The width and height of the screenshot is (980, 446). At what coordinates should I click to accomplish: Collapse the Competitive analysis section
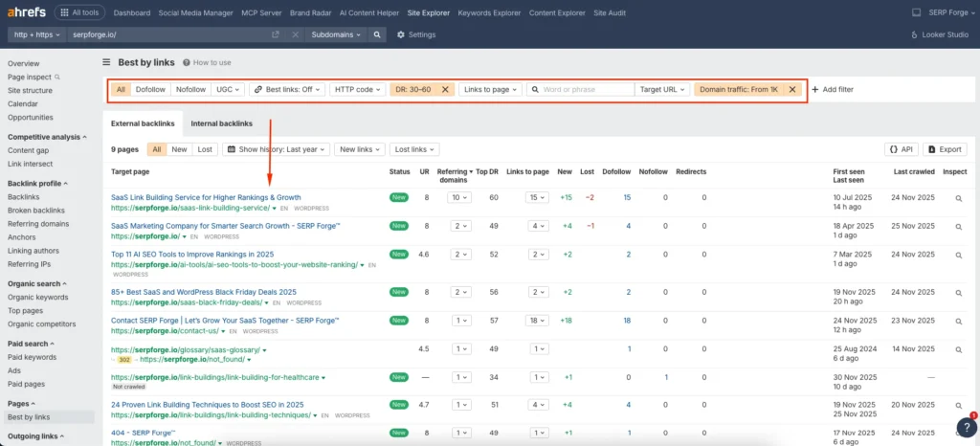48,137
